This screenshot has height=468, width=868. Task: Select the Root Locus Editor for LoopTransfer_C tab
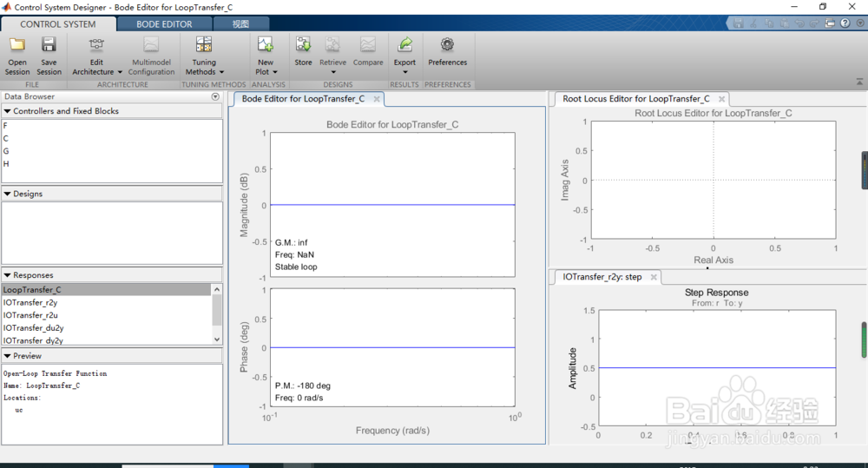click(x=636, y=99)
